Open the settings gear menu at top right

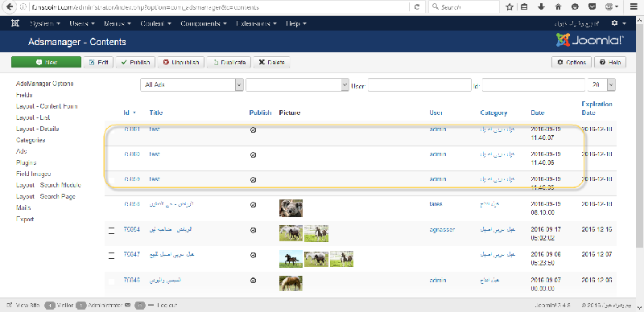point(618,24)
